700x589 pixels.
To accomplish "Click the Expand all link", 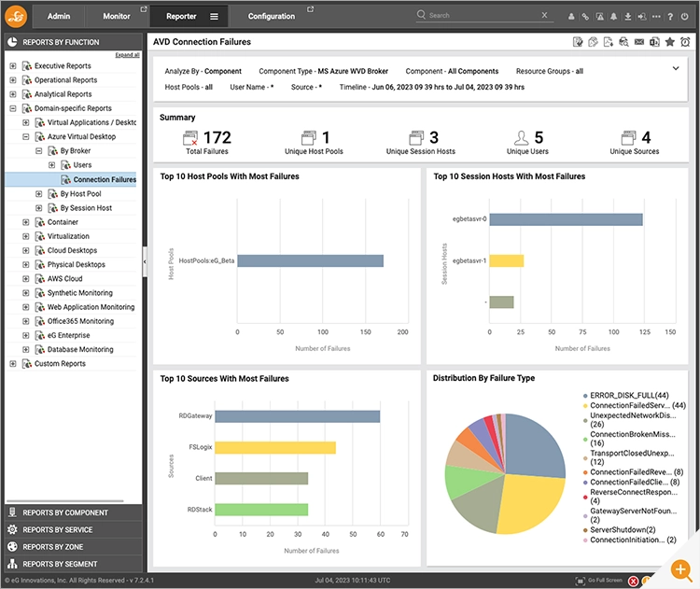I will point(127,55).
